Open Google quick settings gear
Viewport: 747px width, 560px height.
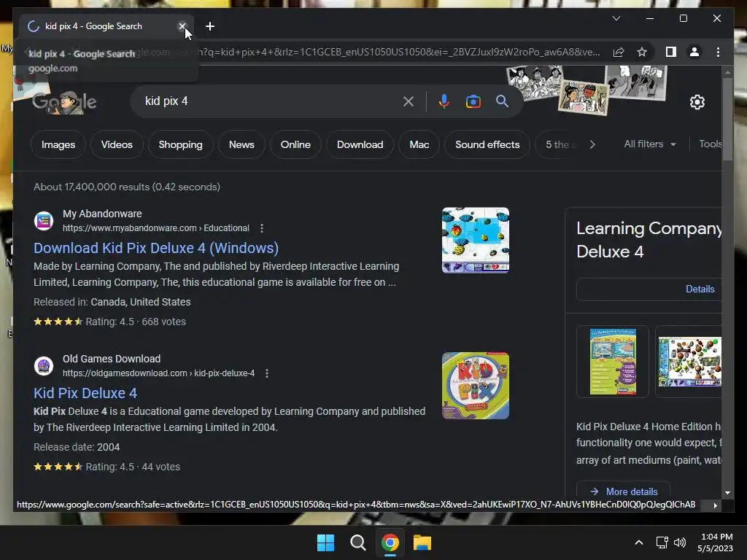tap(697, 101)
